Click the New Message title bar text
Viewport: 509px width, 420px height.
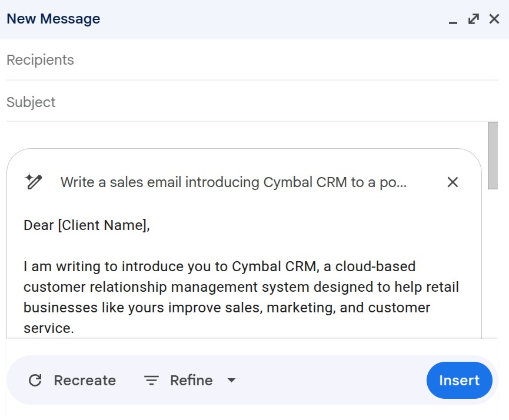coord(54,19)
